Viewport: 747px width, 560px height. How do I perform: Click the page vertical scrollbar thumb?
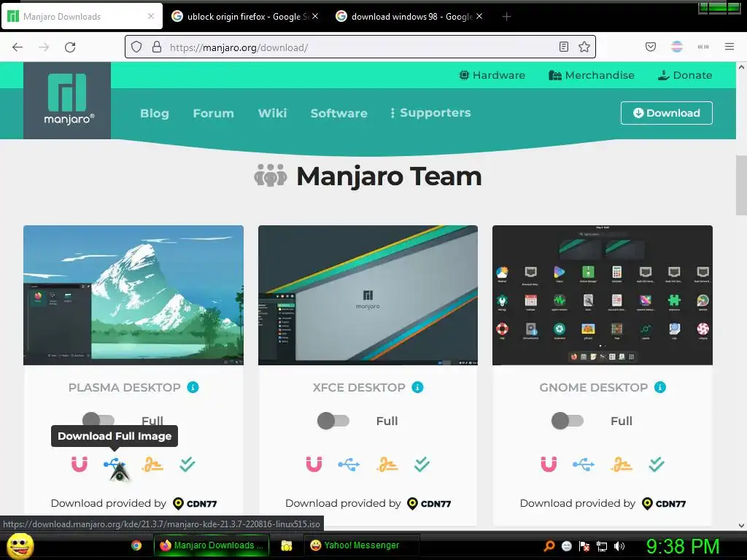coord(741,185)
